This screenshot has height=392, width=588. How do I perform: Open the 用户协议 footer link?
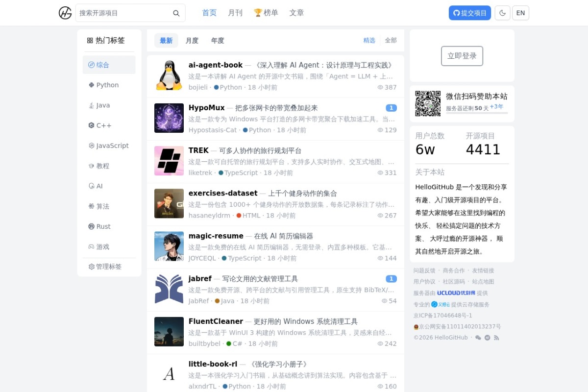424,282
